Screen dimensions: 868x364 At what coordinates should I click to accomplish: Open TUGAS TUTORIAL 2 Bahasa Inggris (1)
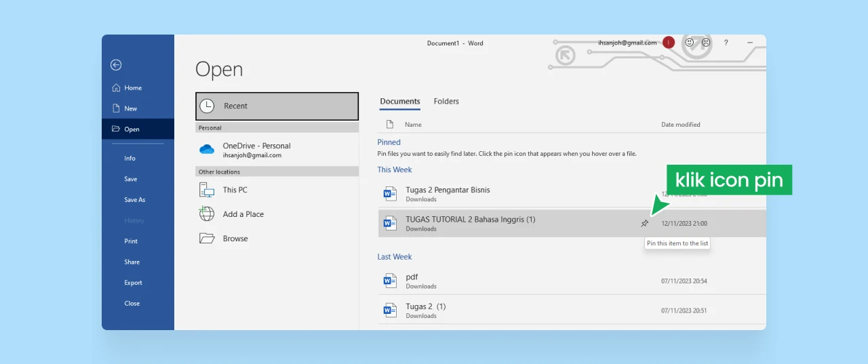tap(572, 223)
